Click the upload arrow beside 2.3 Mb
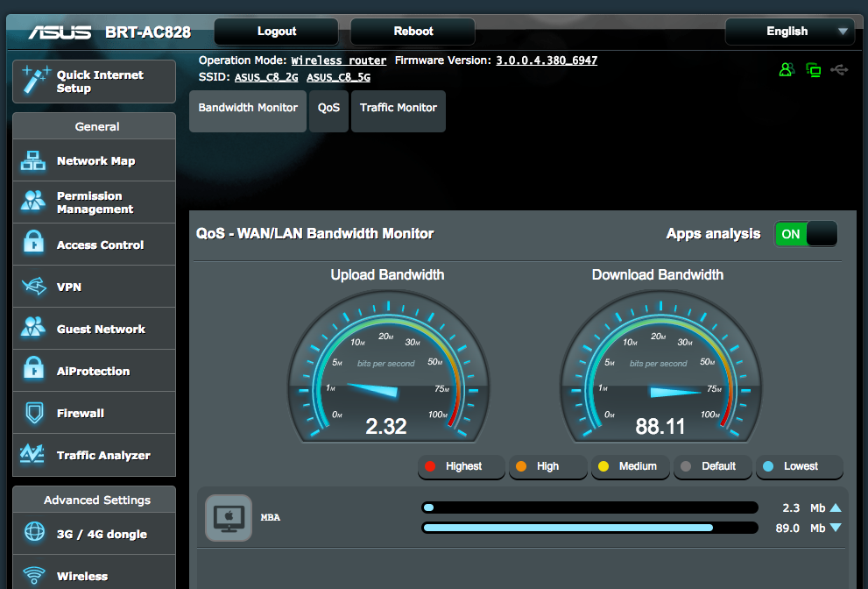This screenshot has height=589, width=868. coord(836,507)
